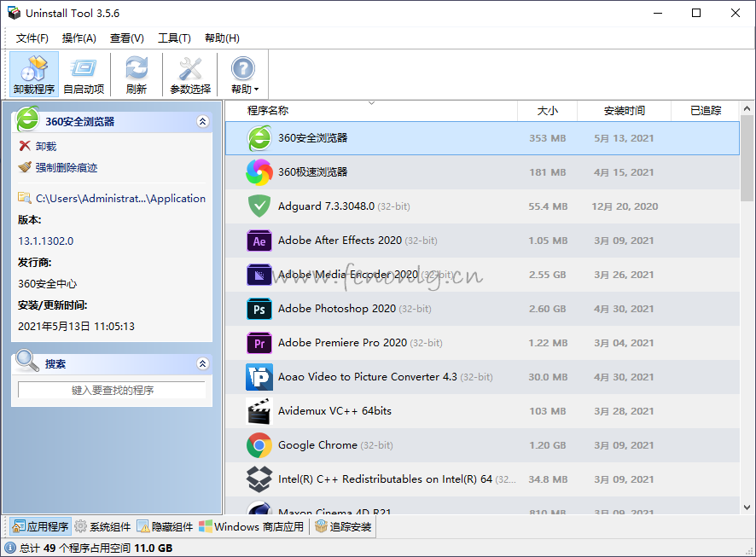Open the 文件(F) menu

[32, 38]
